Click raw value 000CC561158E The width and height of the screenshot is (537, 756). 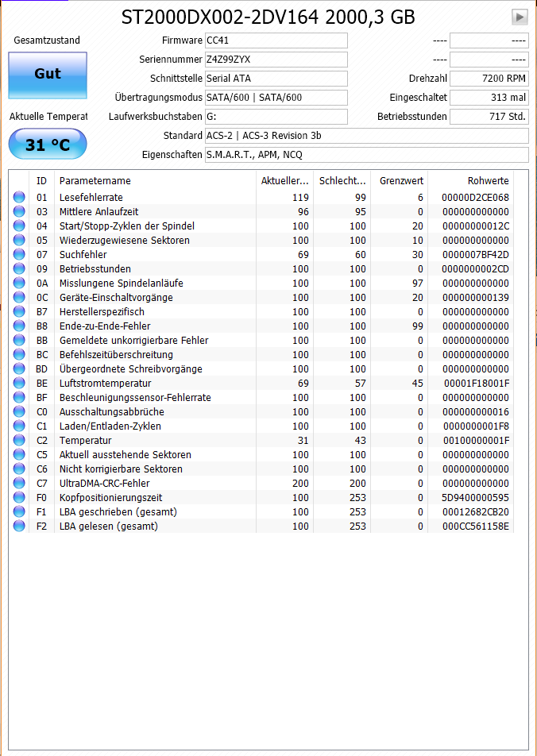click(476, 526)
